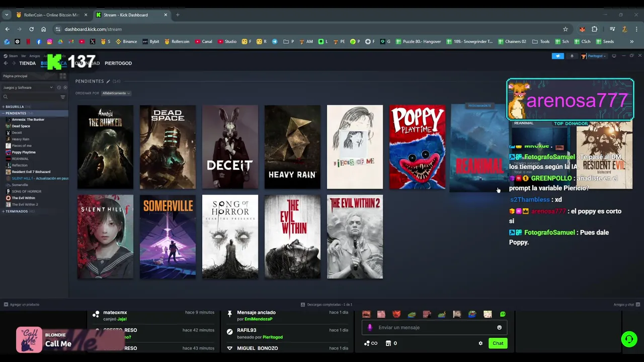Select SONG OF HORROR in sidebar
The width and height of the screenshot is (644, 362).
click(x=26, y=192)
